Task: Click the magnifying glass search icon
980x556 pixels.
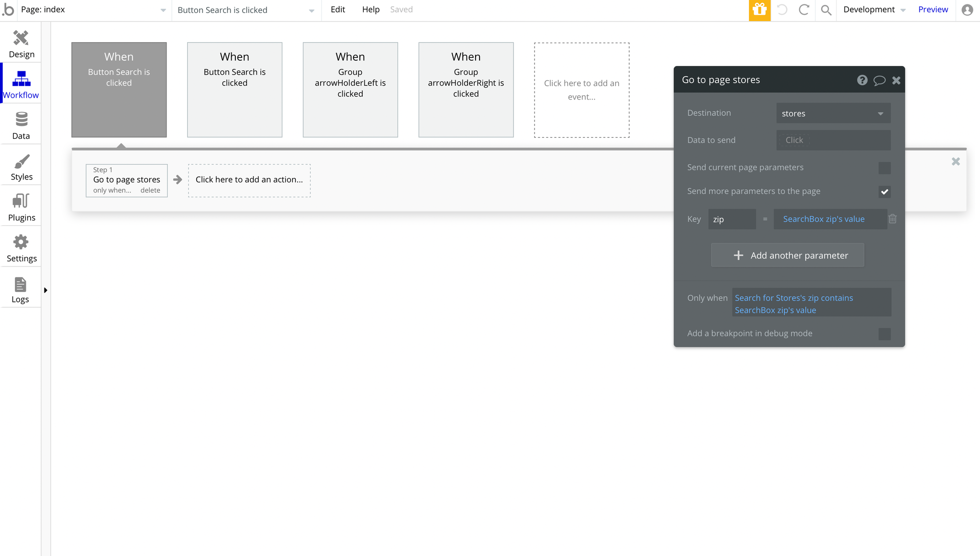Action: pyautogui.click(x=826, y=10)
